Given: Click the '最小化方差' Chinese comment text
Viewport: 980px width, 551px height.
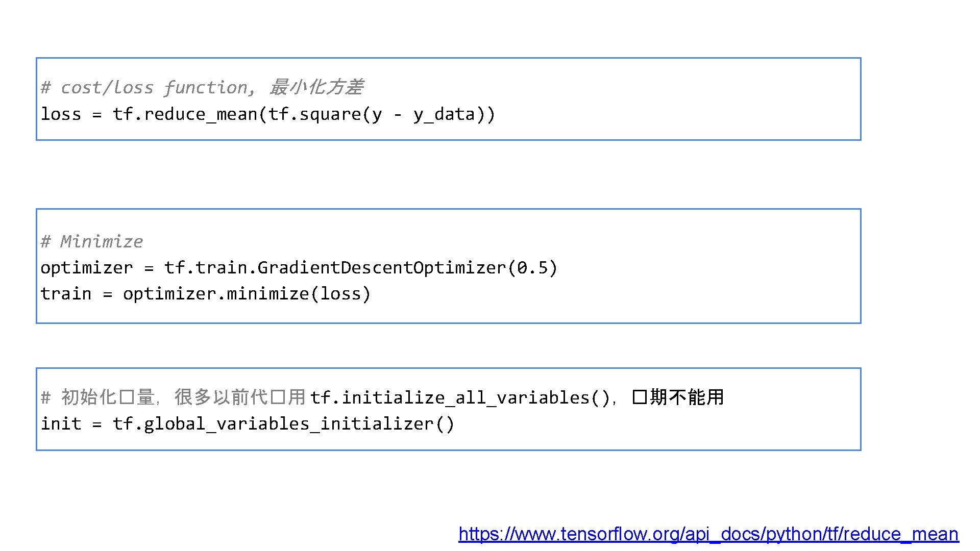Looking at the screenshot, I should (x=316, y=88).
